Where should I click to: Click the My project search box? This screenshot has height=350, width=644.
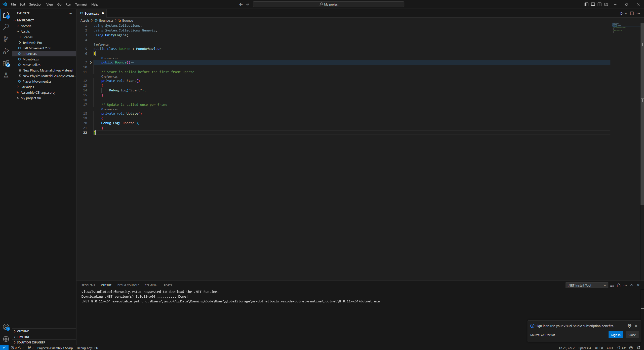tap(329, 4)
